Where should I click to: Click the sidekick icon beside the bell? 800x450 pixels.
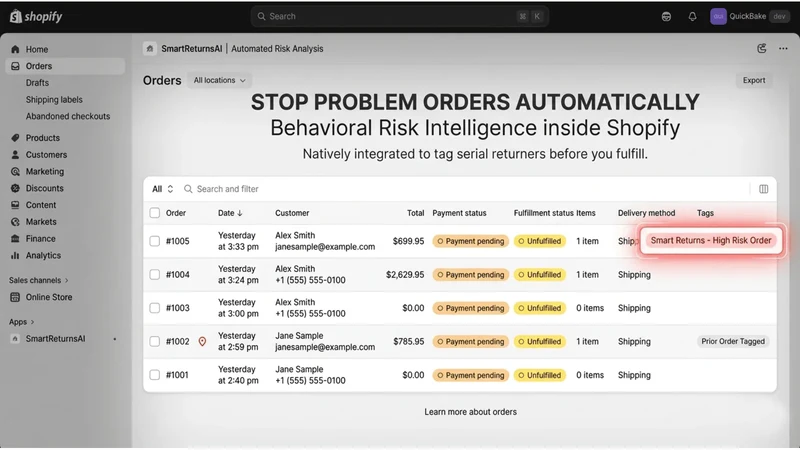point(666,16)
